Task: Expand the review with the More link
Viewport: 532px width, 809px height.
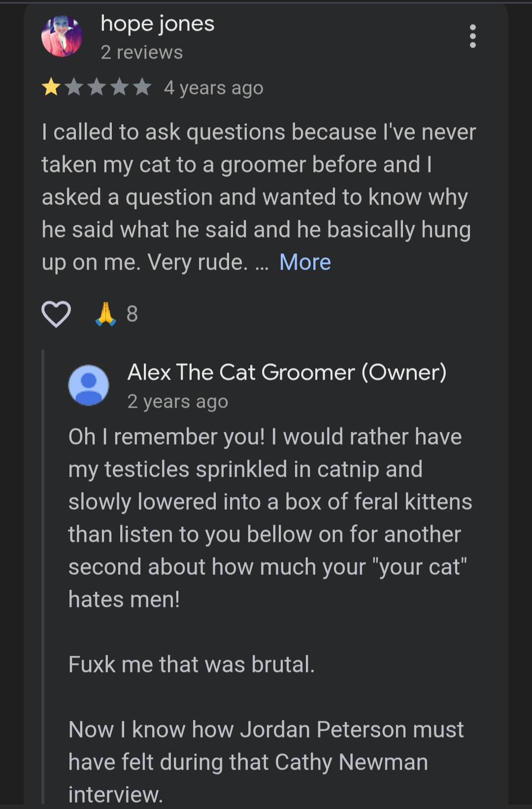Action: (x=305, y=262)
